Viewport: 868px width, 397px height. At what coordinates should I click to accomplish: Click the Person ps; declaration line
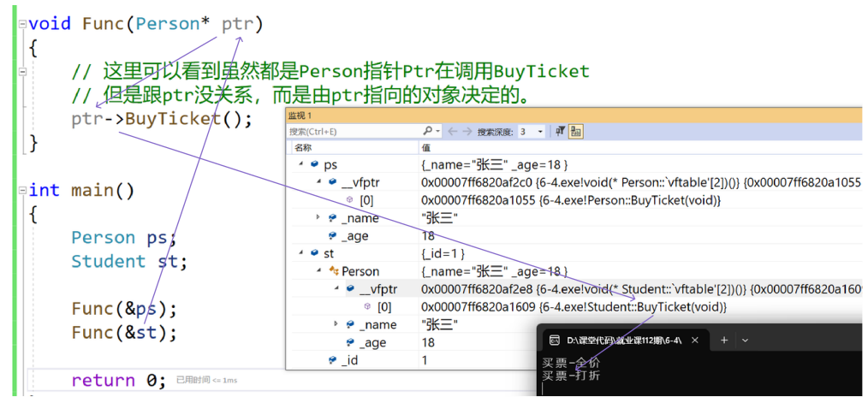coord(123,238)
